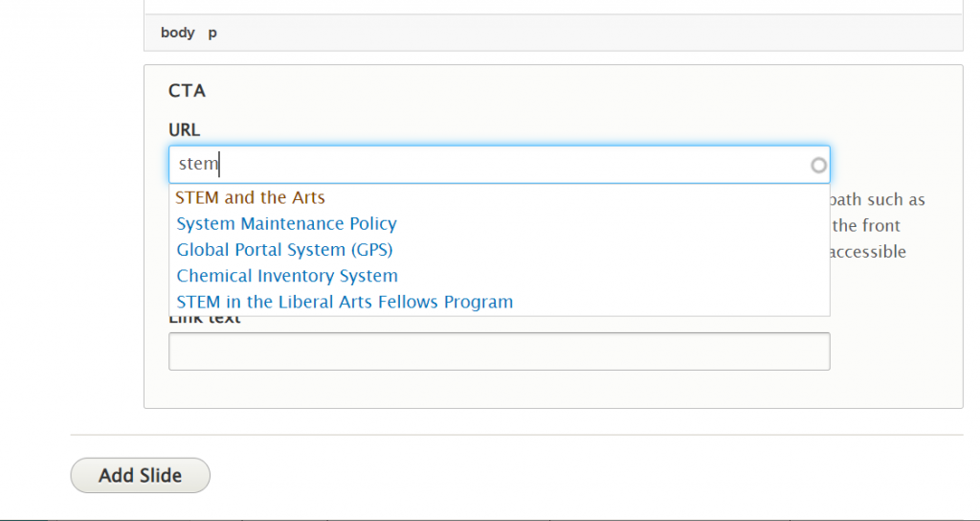Click the partially hidden Link text label

(x=205, y=320)
